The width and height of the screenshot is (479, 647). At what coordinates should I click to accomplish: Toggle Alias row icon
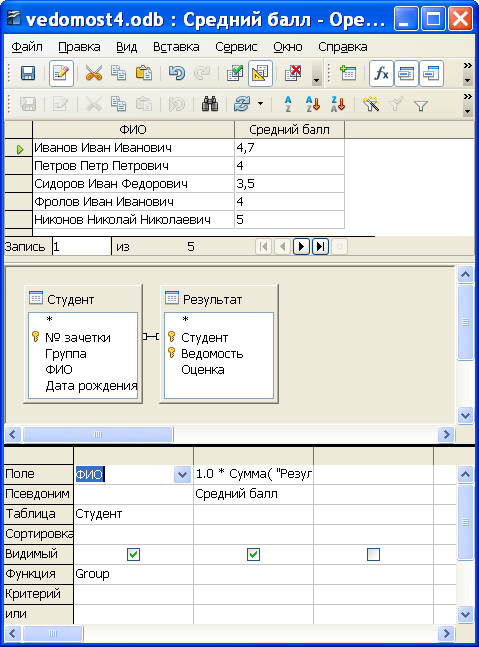(x=431, y=73)
